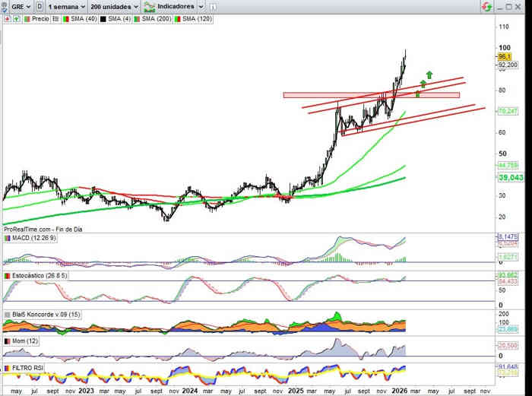The height and width of the screenshot is (396, 532).
Task: Open the 1 semana timeframe dropdown
Action: click(x=66, y=7)
